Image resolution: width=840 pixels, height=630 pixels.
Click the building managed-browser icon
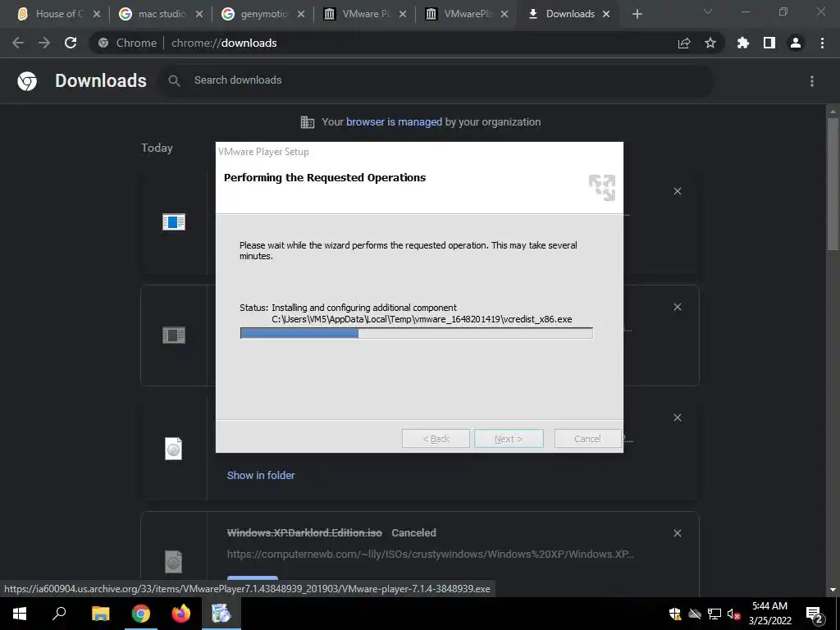pos(308,122)
